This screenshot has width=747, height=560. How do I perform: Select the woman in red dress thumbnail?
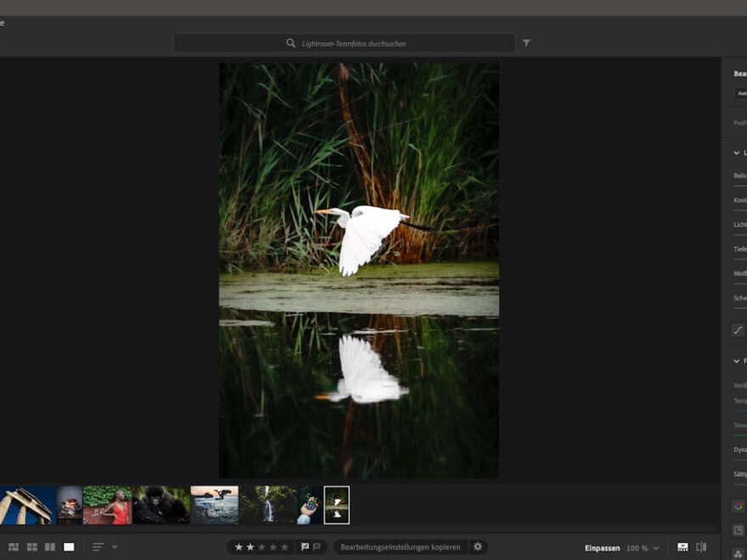[x=108, y=505]
